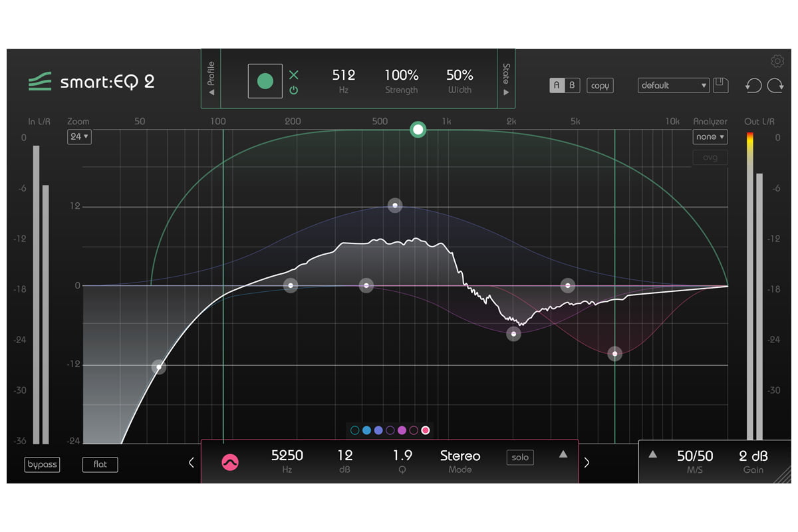Click the 12 dB gain value
Image resolution: width=798 pixels, height=532 pixels.
click(x=345, y=456)
